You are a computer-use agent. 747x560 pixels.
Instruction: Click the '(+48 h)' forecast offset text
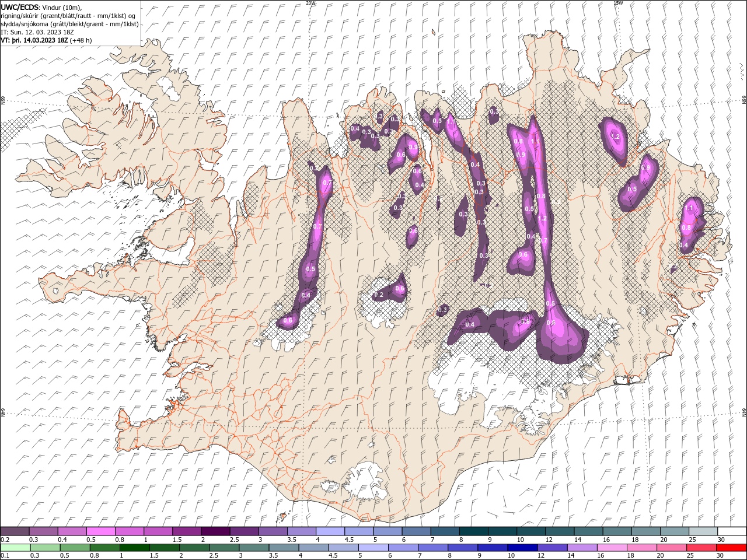(x=82, y=40)
